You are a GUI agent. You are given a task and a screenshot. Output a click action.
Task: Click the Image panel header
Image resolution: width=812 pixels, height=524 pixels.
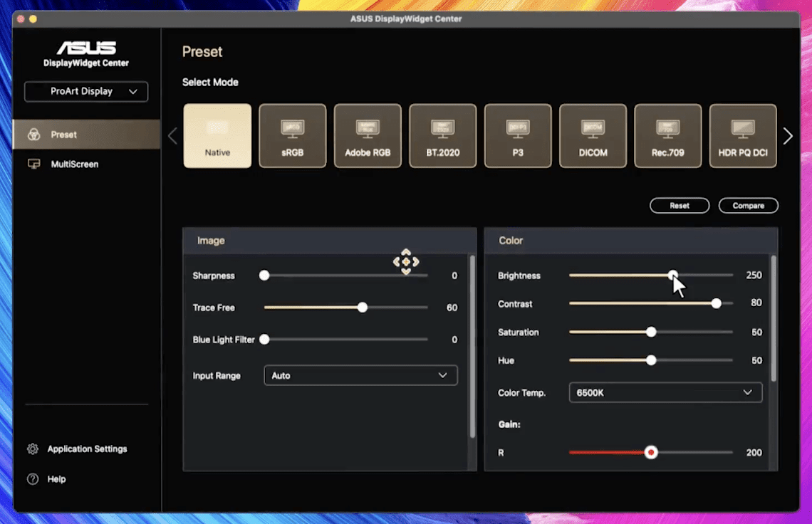(329, 241)
